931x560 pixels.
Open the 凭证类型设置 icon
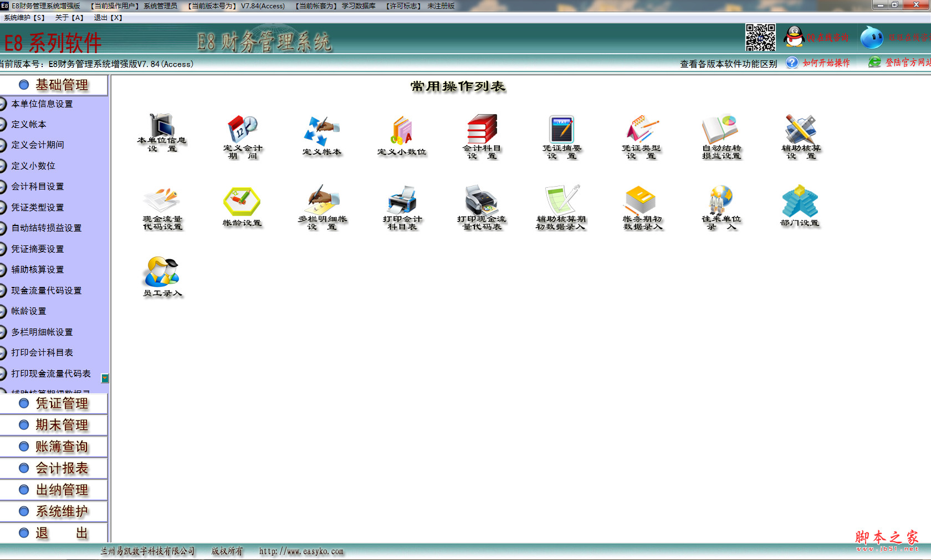(641, 137)
